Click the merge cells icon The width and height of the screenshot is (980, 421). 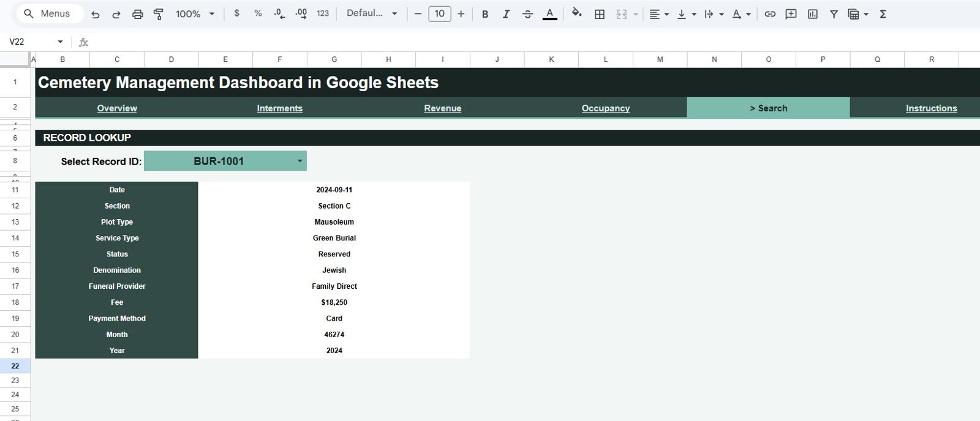(622, 14)
